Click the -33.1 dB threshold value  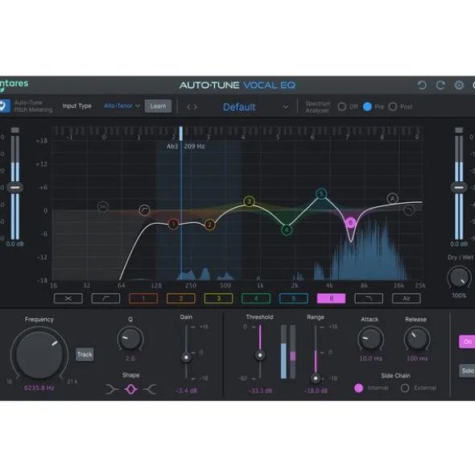pyautogui.click(x=260, y=391)
